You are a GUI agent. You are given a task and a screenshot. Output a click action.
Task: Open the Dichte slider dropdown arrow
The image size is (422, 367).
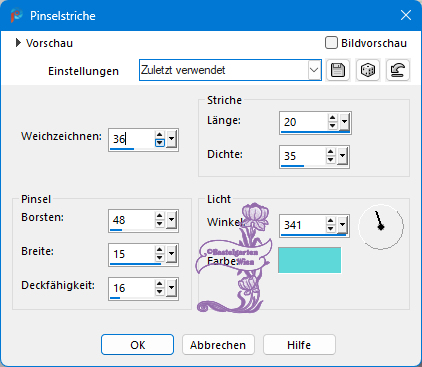(x=342, y=156)
